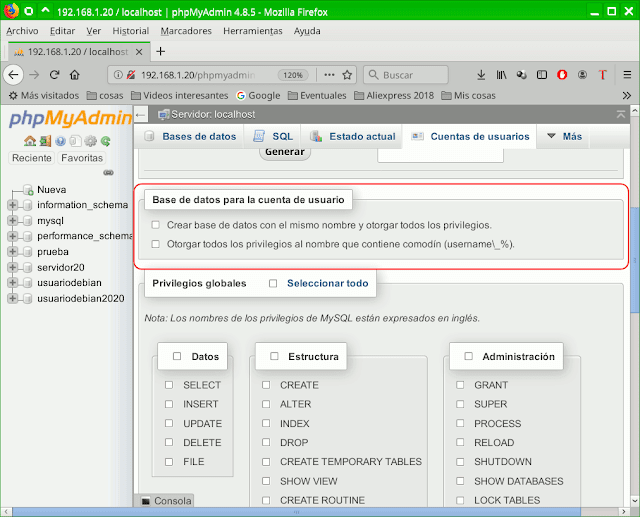Click the log out icon in sidebar

point(45,141)
